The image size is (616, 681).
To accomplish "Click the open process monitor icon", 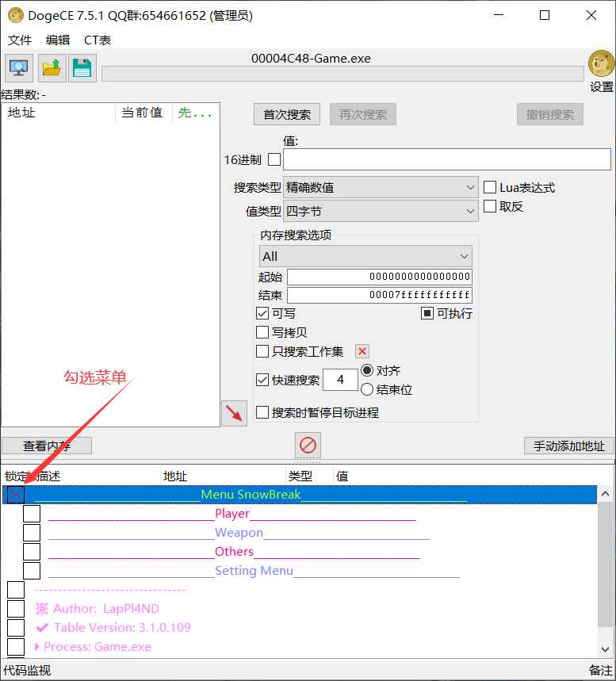I will click(x=19, y=68).
